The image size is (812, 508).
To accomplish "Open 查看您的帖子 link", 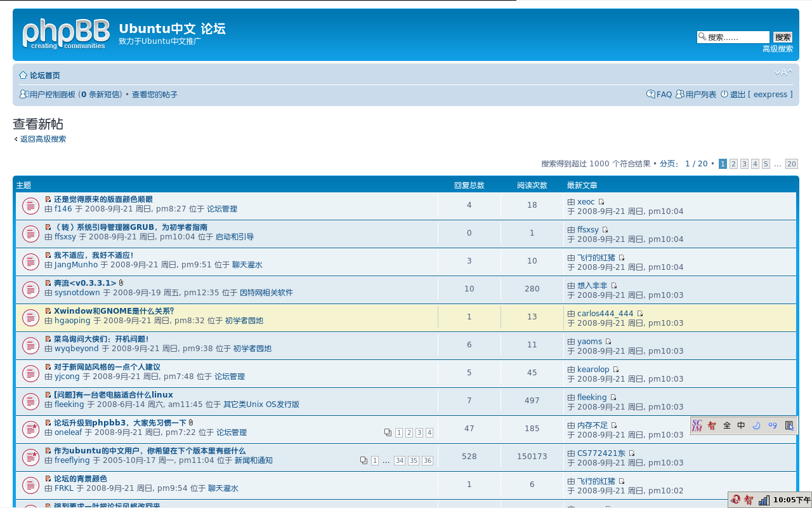I will click(x=155, y=95).
